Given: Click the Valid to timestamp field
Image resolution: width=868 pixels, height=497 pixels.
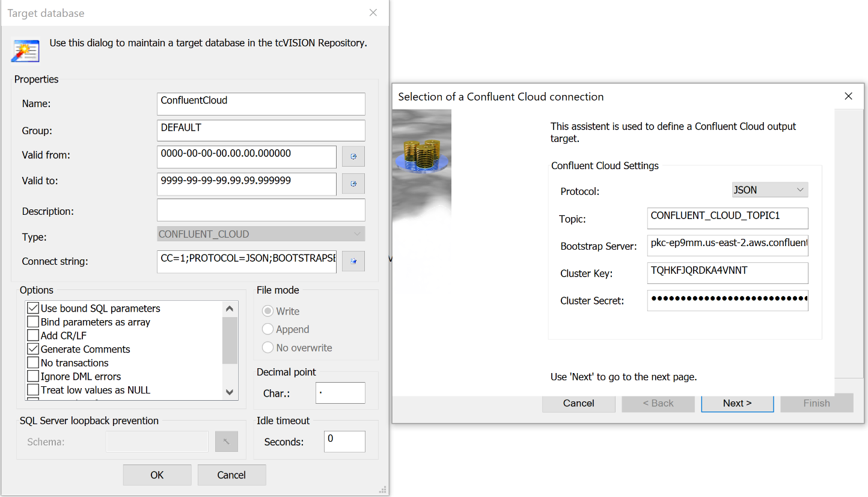Looking at the screenshot, I should coord(246,184).
